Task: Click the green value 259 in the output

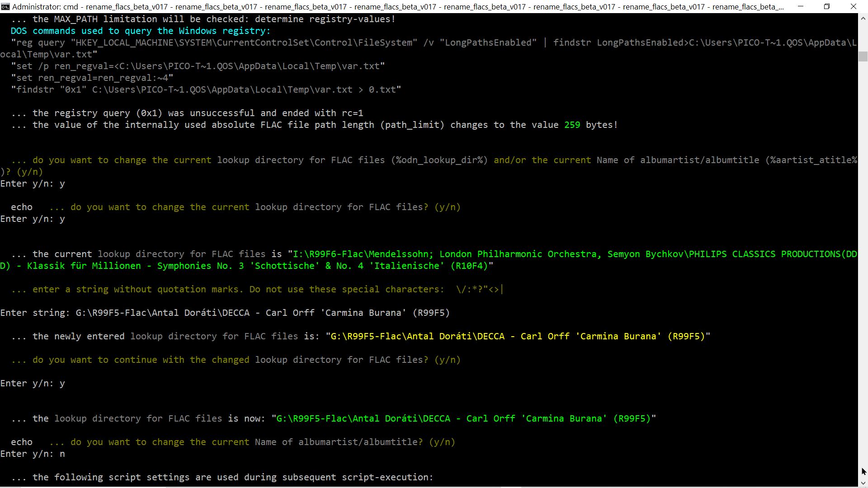Action: [x=572, y=125]
